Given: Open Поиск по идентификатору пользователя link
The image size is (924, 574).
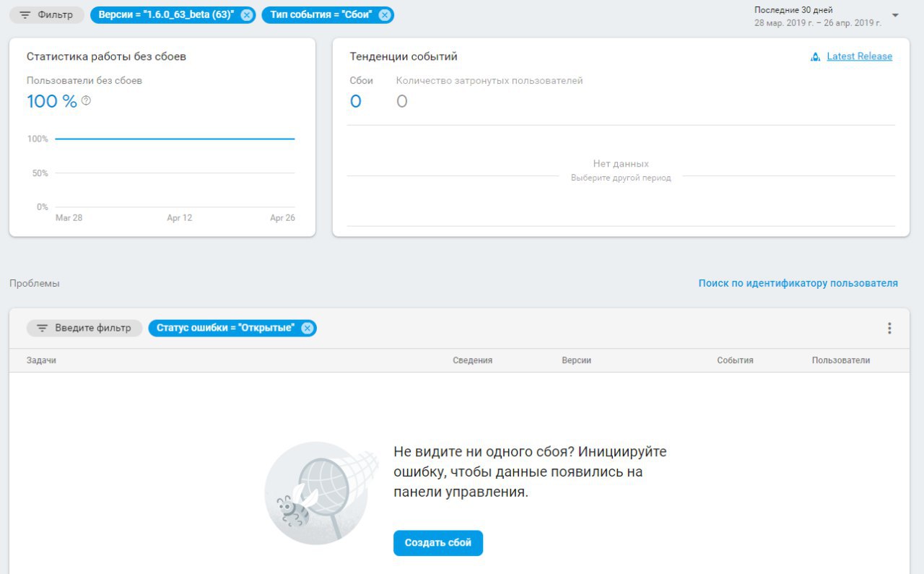Looking at the screenshot, I should coord(798,283).
